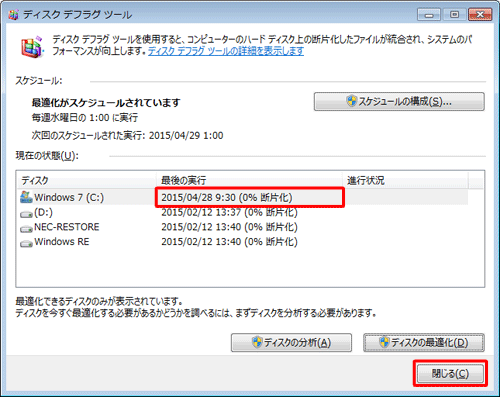Minimize the Disk Defragmenter window
500x397 pixels.
tap(429, 15)
